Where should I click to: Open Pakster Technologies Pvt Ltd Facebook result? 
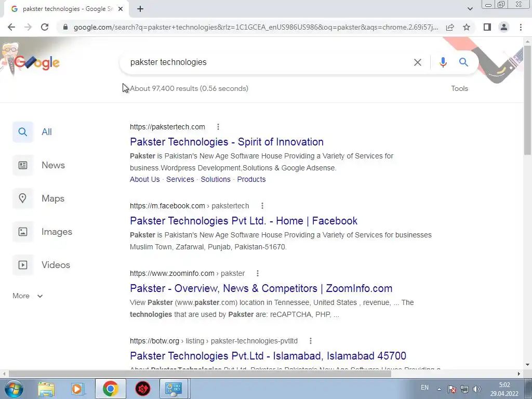click(x=244, y=221)
